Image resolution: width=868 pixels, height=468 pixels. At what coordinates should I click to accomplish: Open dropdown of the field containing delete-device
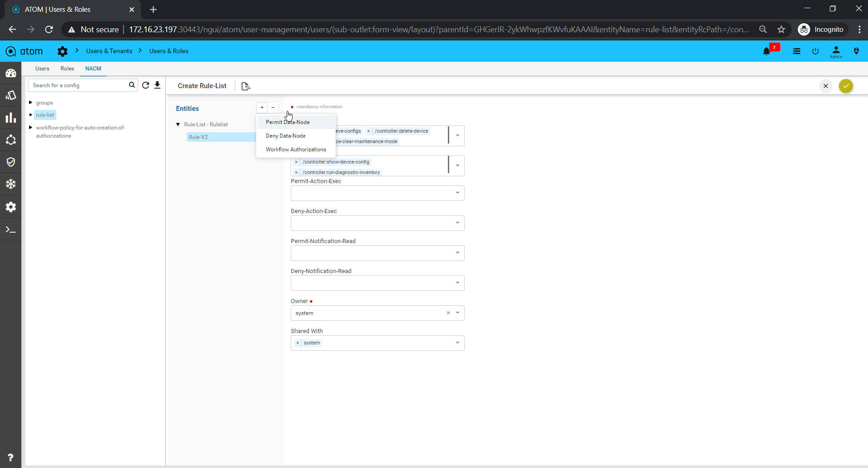457,135
